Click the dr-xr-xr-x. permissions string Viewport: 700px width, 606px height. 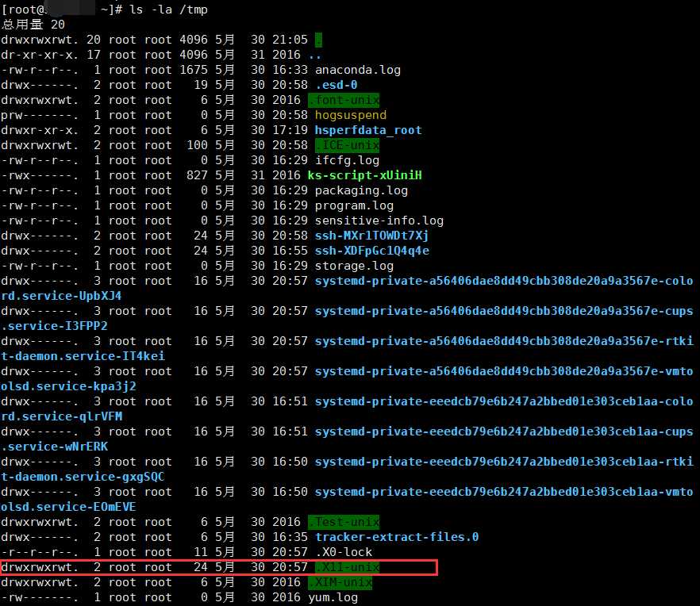pyautogui.click(x=40, y=55)
